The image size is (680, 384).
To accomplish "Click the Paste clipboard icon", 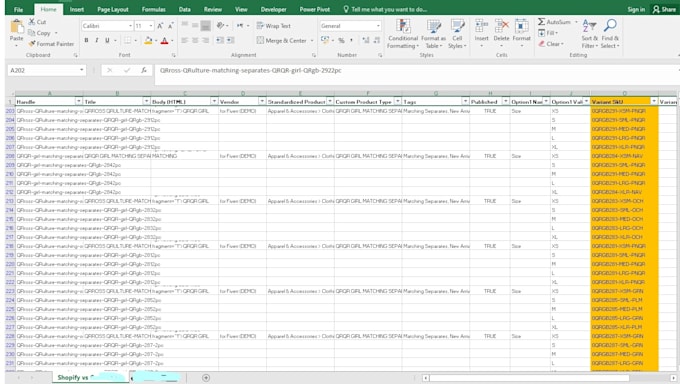I will click(16, 27).
